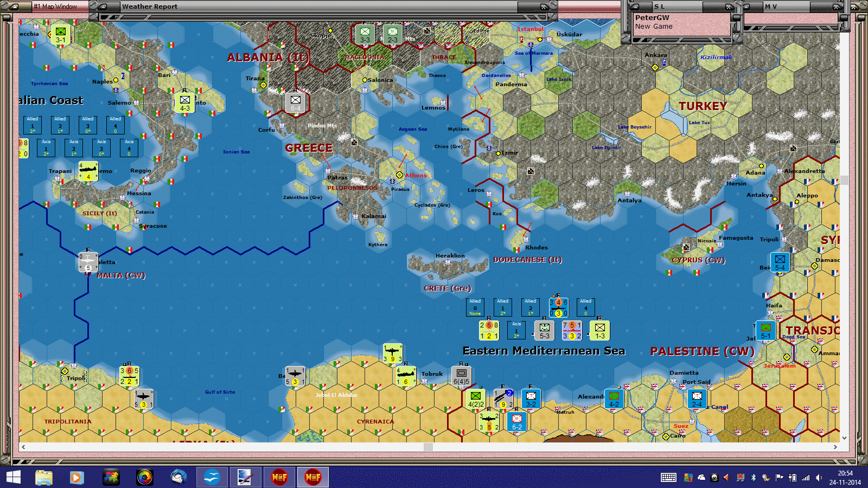This screenshot has width=868, height=488.
Task: Click the 'DODECANESE (It)' label
Action: 527,260
